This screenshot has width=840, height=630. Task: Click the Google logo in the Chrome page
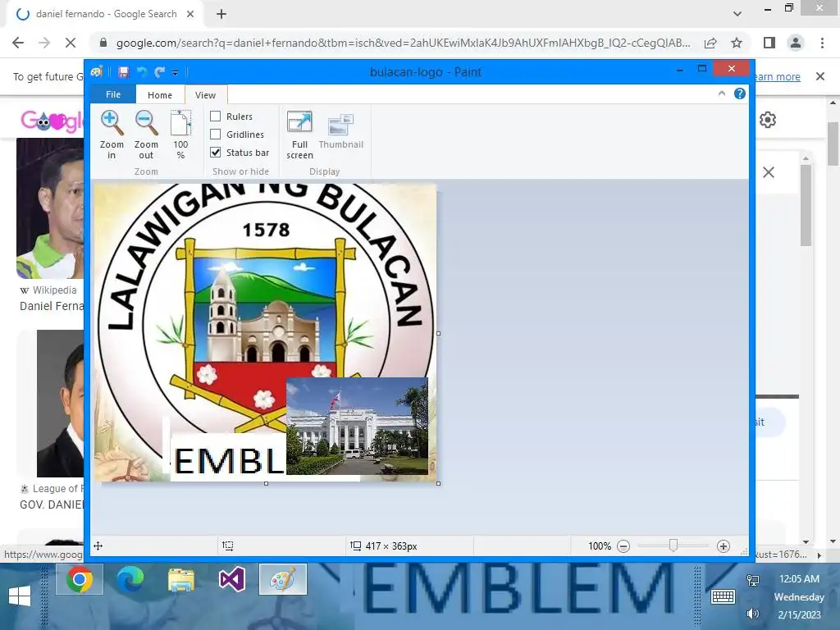(x=52, y=121)
